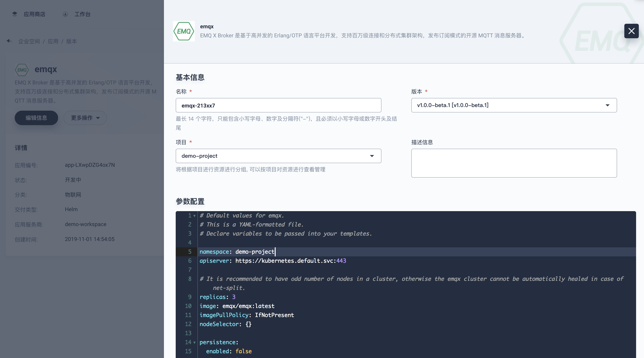644x358 pixels.
Task: Click the emqx logo in dialog header
Action: tap(184, 31)
